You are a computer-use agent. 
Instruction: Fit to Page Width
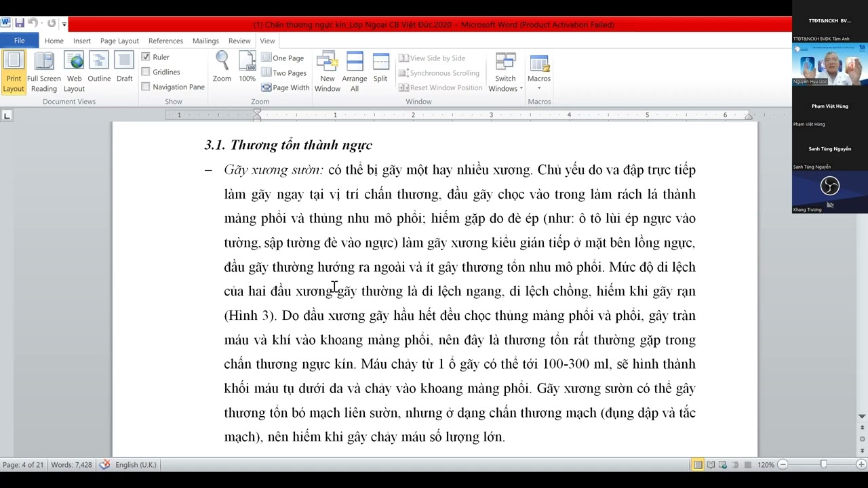(285, 87)
